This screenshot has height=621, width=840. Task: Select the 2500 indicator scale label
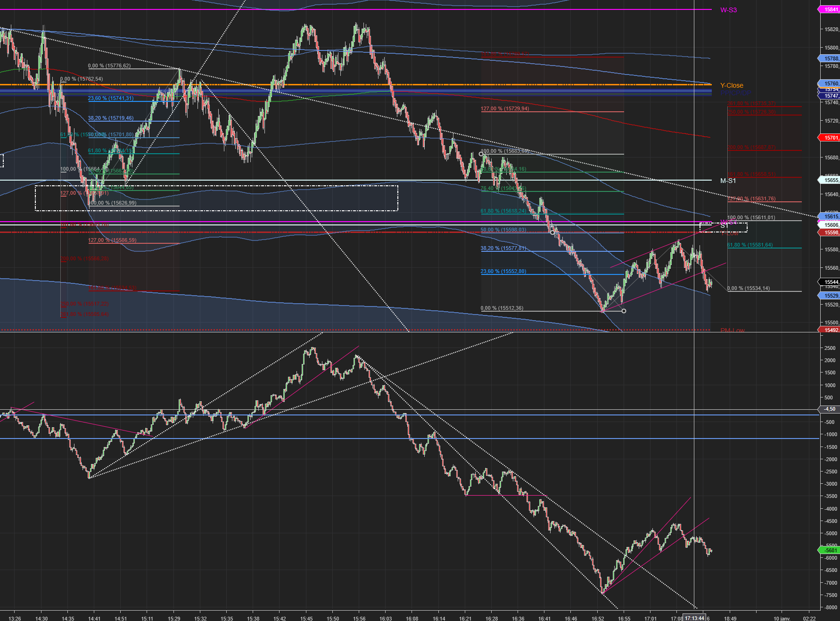(x=830, y=348)
